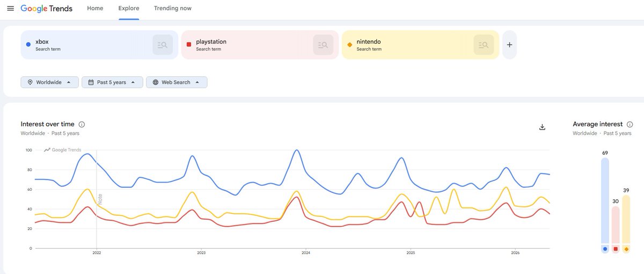Open Average interest info tooltip

click(630, 124)
